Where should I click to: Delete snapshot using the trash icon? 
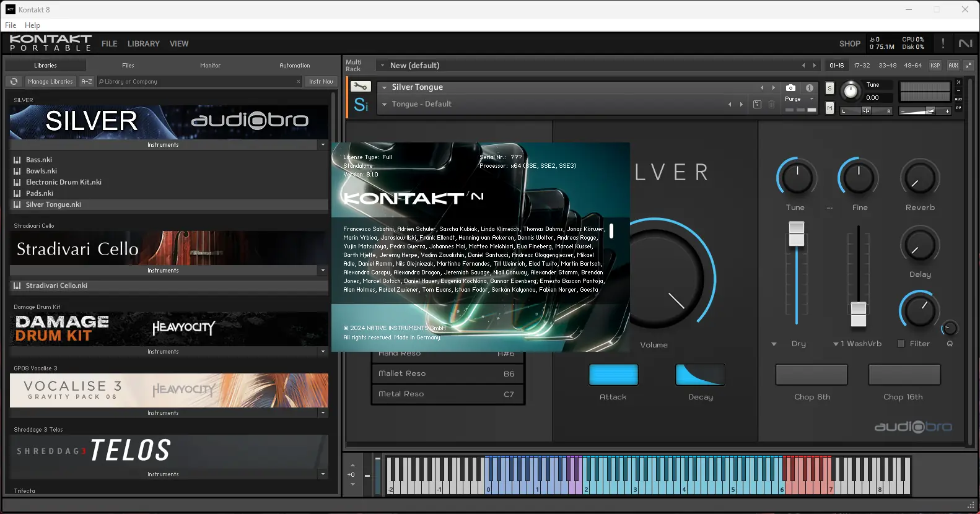tap(771, 104)
